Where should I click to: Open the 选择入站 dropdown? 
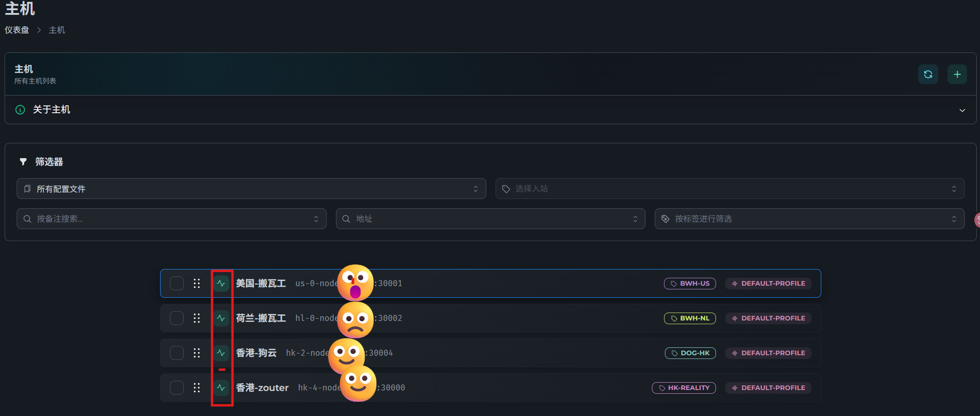click(729, 189)
